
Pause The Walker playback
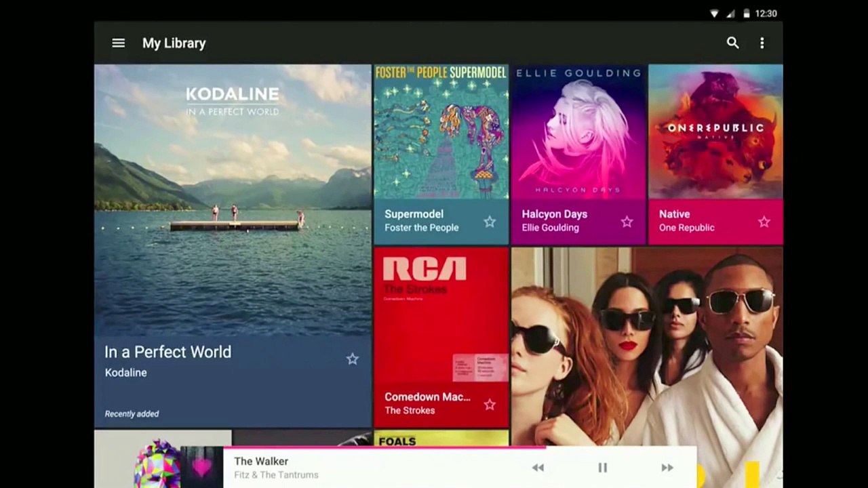coord(602,468)
